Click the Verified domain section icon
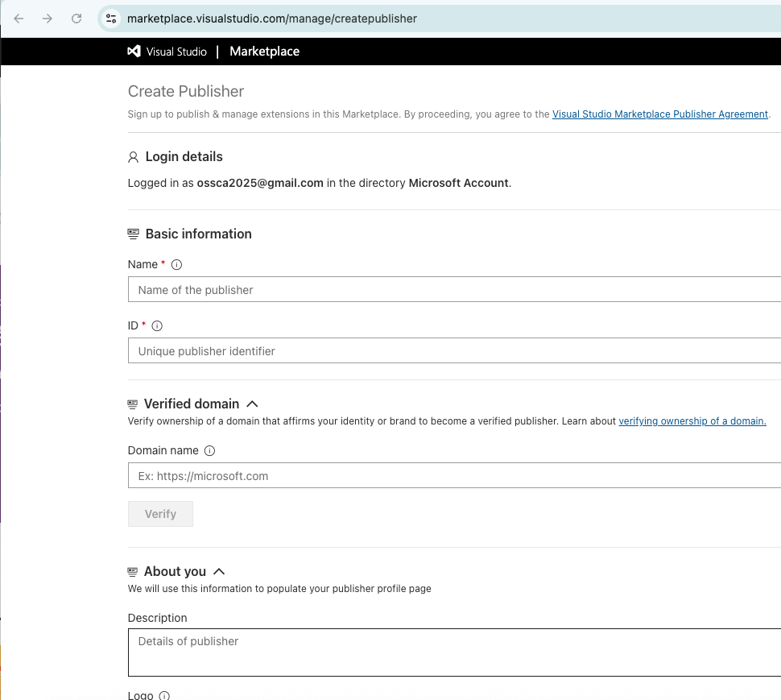Screen dimensions: 781x700 tap(133, 404)
